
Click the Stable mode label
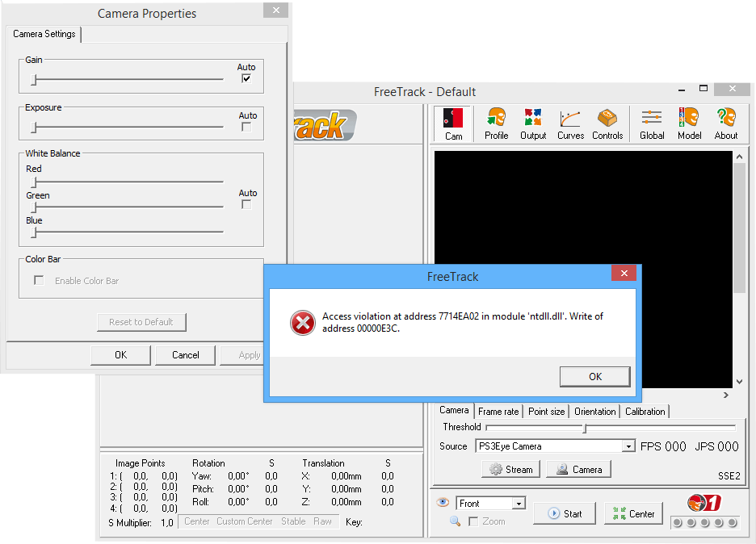coord(293,521)
